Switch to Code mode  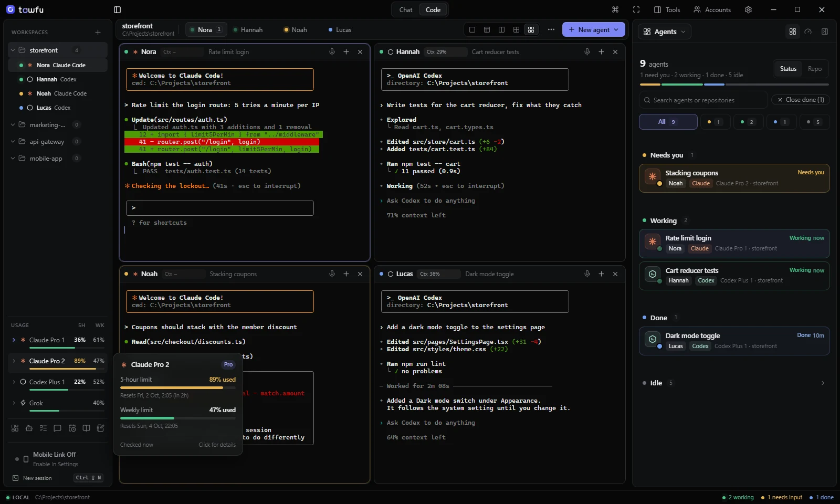click(433, 9)
